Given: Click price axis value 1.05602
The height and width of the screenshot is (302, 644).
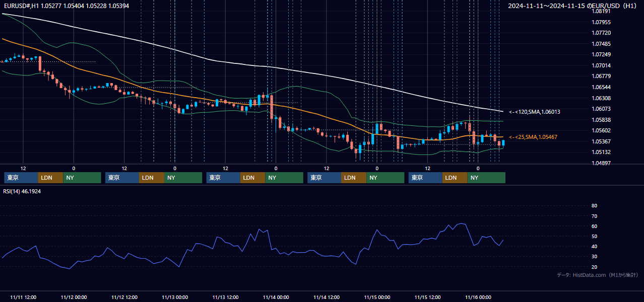Looking at the screenshot, I should 601,130.
